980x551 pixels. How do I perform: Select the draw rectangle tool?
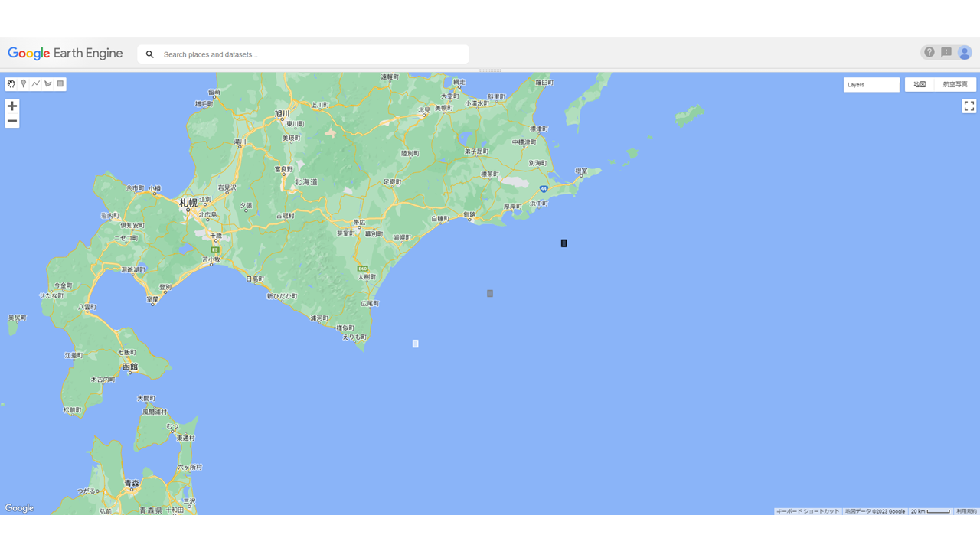60,84
